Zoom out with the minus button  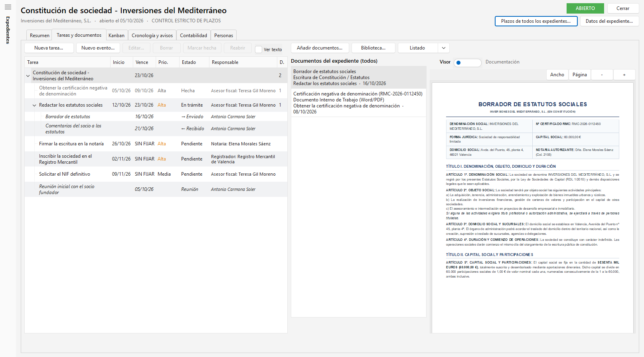pyautogui.click(x=602, y=75)
